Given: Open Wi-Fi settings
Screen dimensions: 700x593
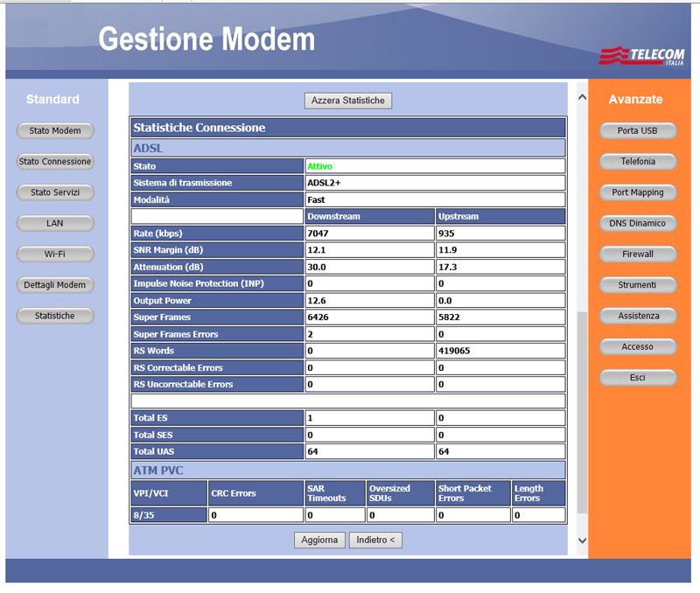Looking at the screenshot, I should (55, 255).
